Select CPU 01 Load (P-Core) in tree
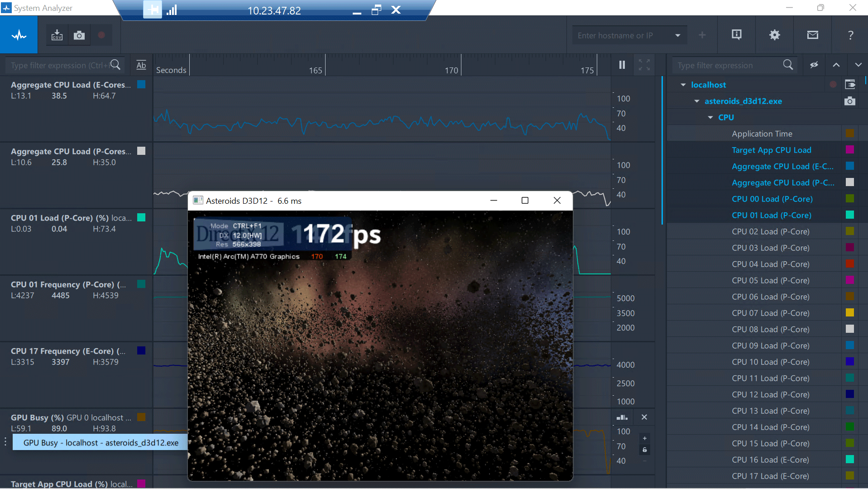This screenshot has width=868, height=489. 771,215
